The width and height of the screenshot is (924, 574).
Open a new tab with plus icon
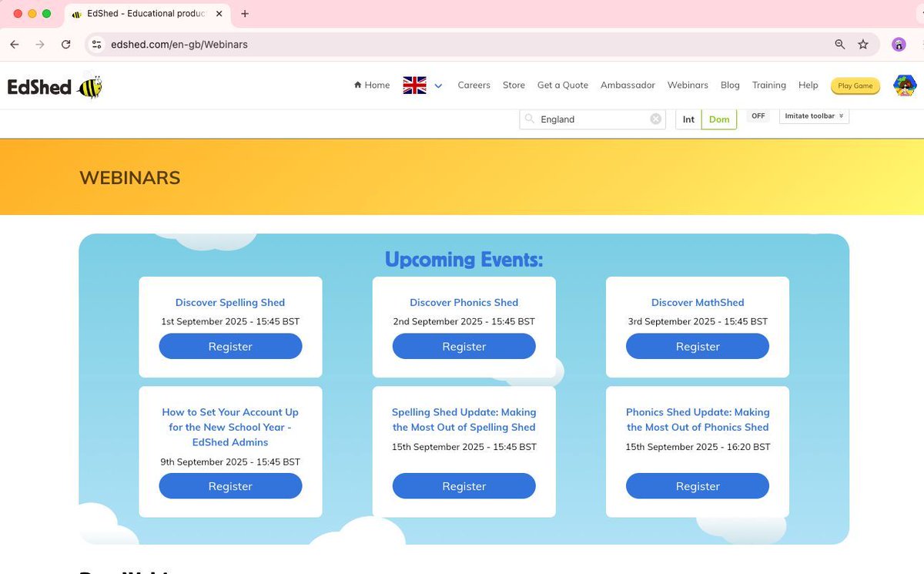245,14
